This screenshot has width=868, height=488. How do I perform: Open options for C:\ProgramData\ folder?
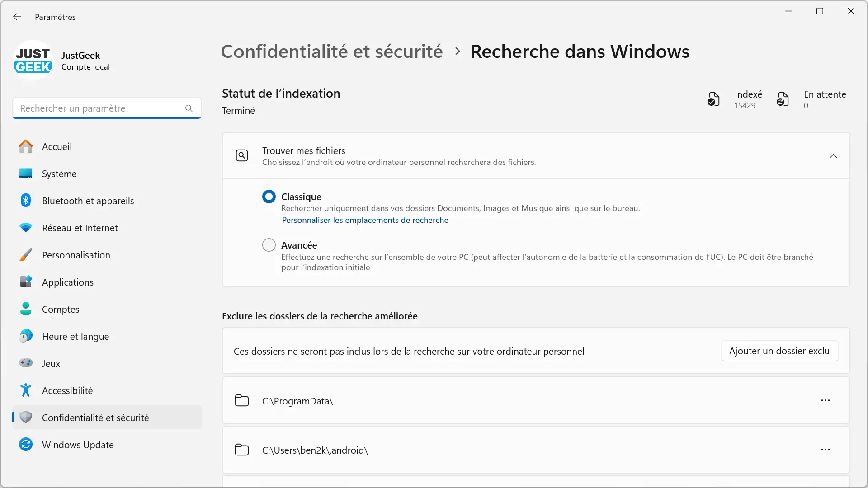826,401
